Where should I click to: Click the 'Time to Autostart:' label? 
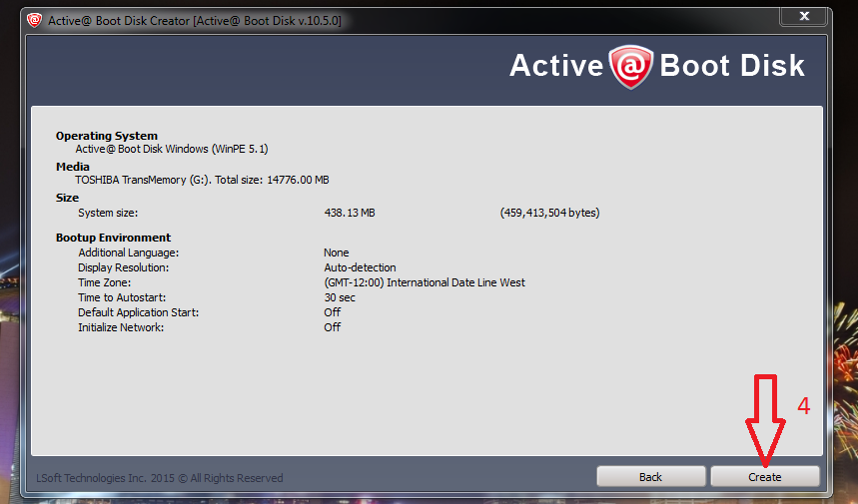click(122, 297)
